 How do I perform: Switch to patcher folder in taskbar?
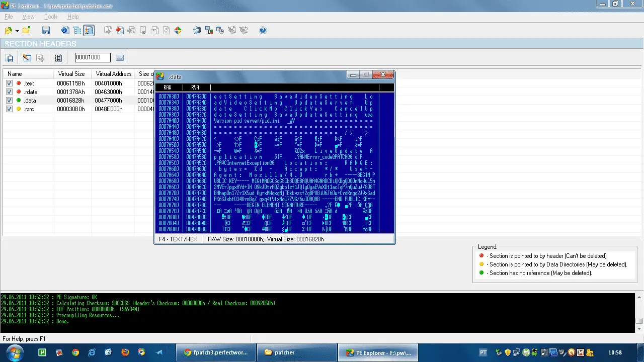click(296, 352)
